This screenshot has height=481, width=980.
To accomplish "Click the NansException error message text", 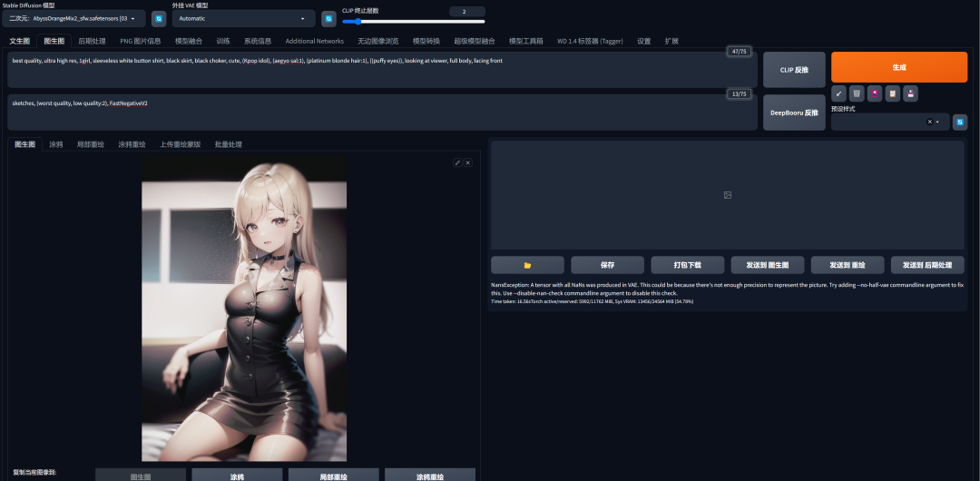I will pos(728,289).
